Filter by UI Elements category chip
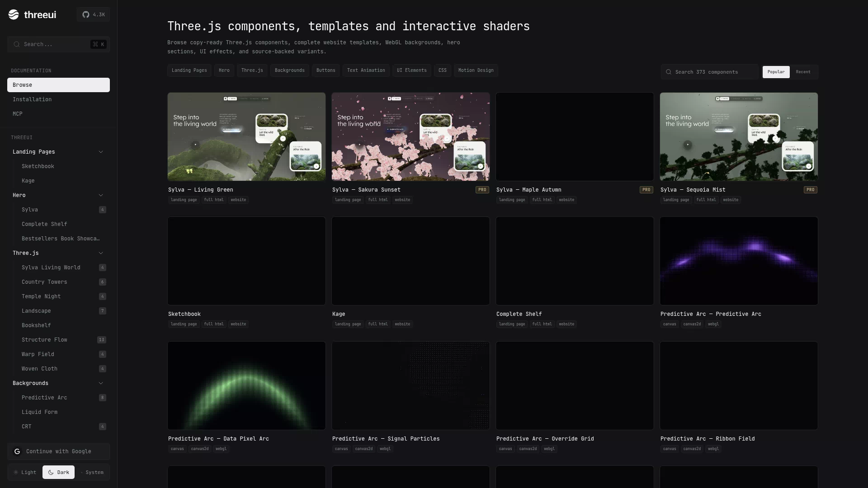Screen dimensions: 868x488 pyautogui.click(x=412, y=70)
